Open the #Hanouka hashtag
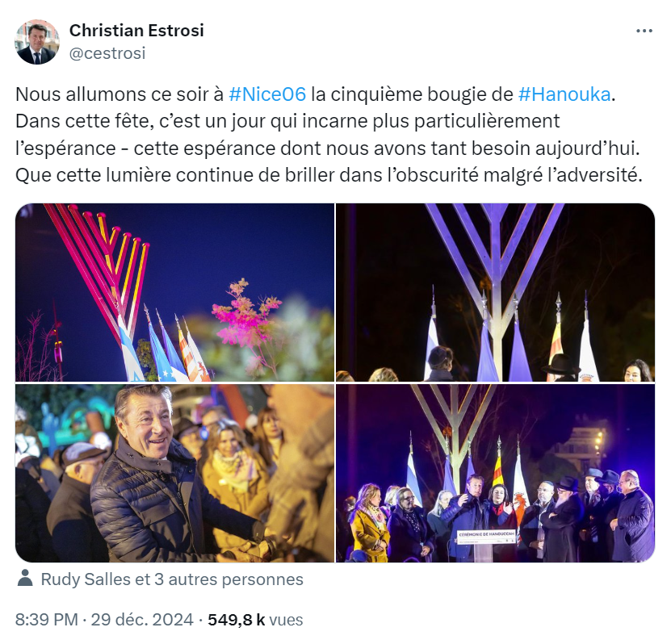671x644 pixels. (x=564, y=94)
